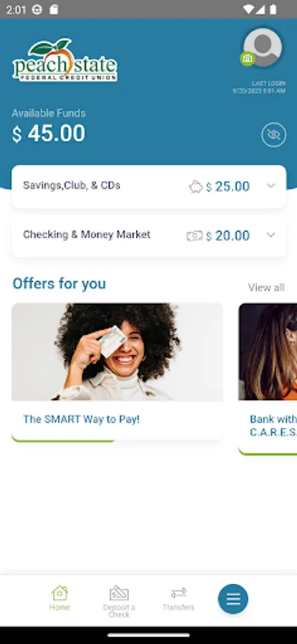Hide the available funds balance
The width and height of the screenshot is (297, 644).
pos(273,135)
